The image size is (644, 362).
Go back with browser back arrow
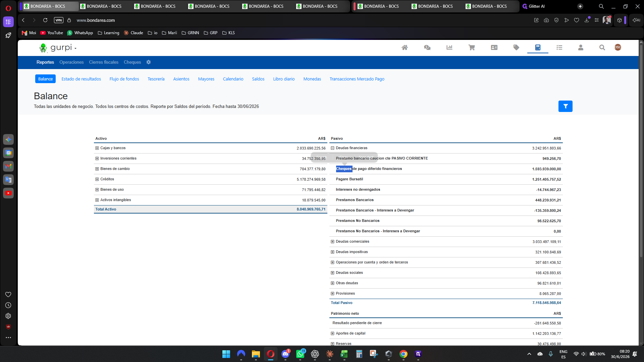[23, 20]
